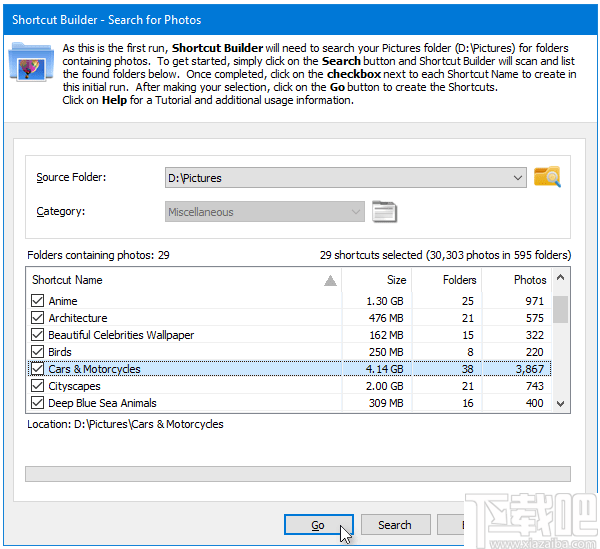Viewport: 600px width, 549px height.
Task: Toggle the Beautiful Celebrities Wallpaper checkbox
Action: pos(38,335)
